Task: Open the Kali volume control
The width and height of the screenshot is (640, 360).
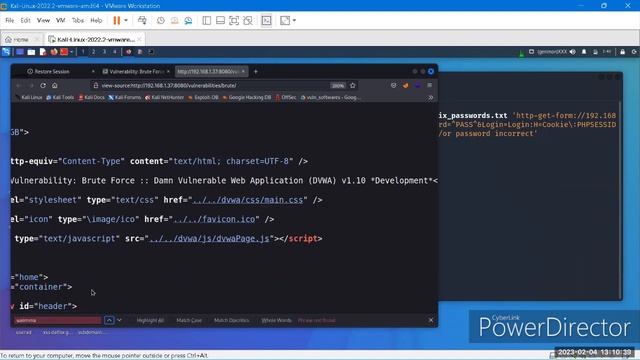Action: click(573, 52)
